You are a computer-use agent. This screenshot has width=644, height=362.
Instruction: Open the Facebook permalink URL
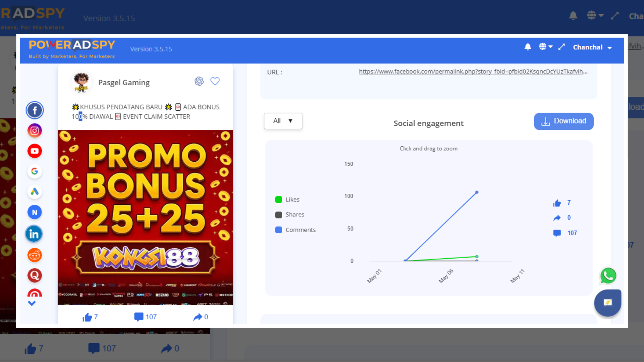pyautogui.click(x=473, y=72)
